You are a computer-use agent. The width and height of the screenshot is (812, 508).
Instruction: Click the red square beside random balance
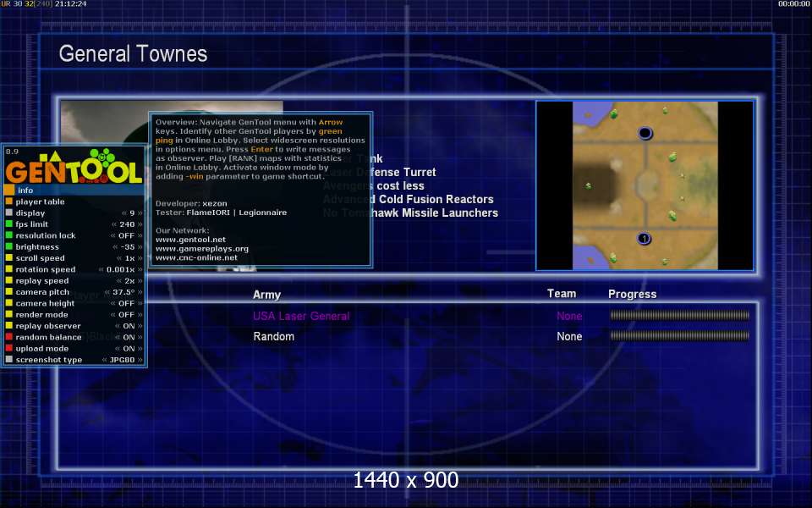8,337
